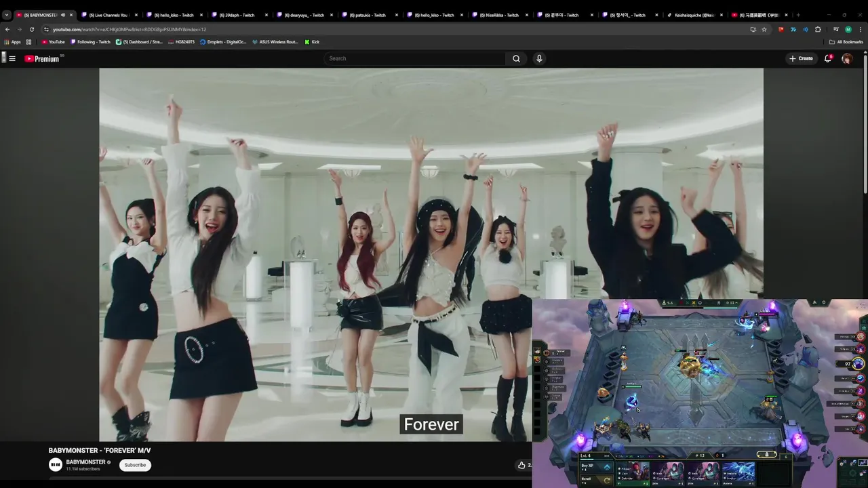868x488 pixels.
Task: Go back to the previous page
Action: pos(7,29)
